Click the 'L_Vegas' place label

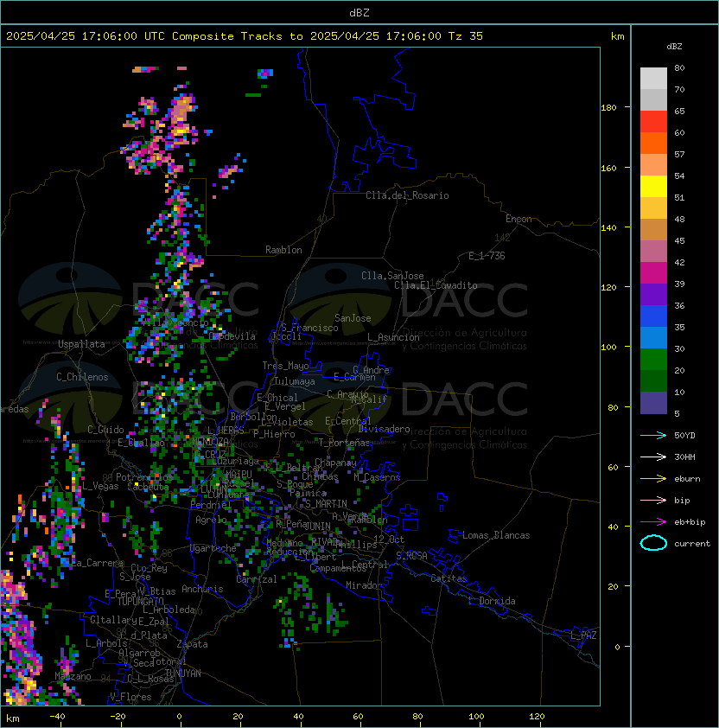[x=100, y=486]
